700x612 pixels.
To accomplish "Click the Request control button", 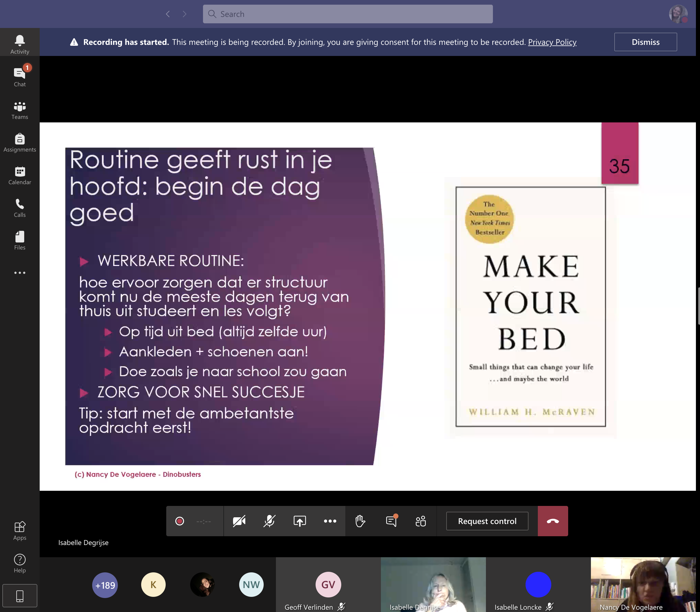I will coord(487,521).
